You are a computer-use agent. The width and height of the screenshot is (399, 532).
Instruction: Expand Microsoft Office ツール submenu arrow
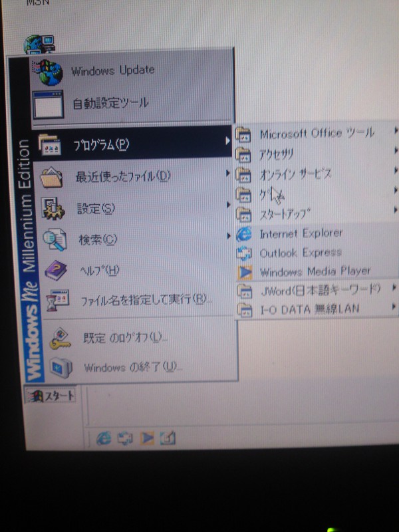396,130
